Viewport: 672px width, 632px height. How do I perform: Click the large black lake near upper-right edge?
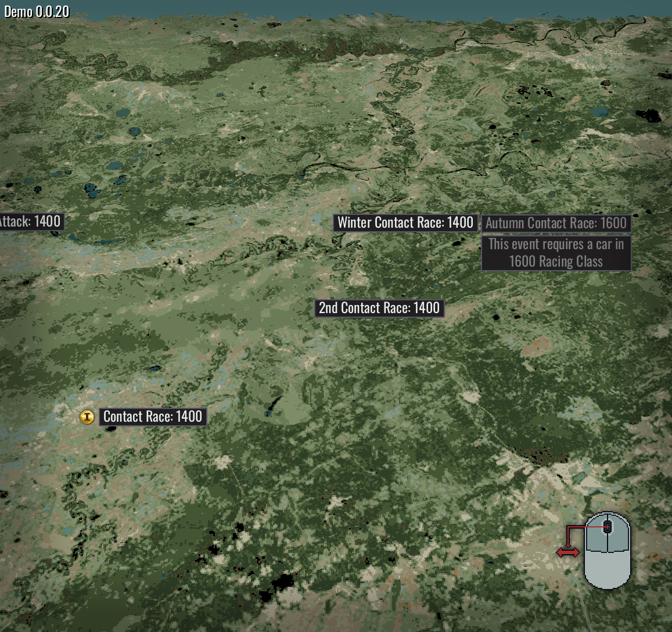pos(649,115)
